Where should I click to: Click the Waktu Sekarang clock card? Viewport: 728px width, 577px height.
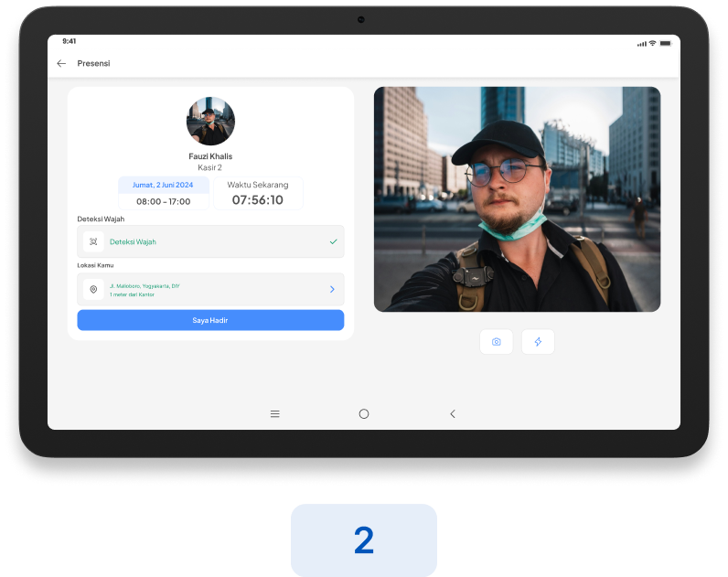point(258,193)
